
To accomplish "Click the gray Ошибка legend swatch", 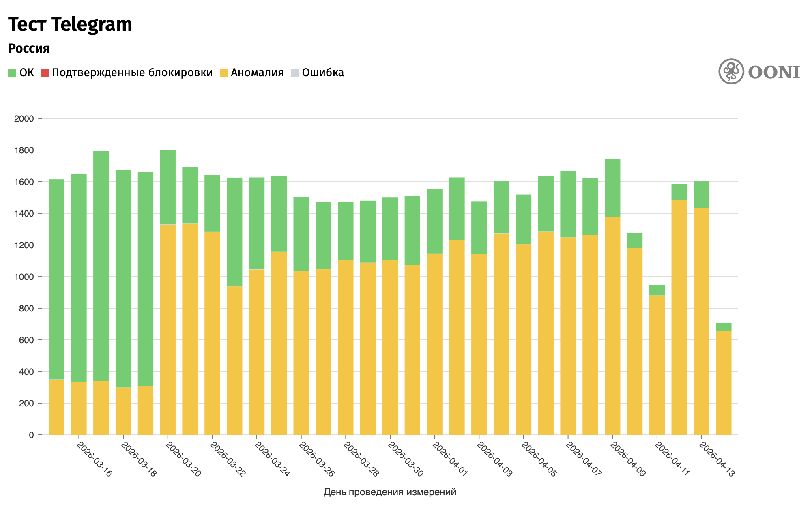I will [295, 73].
